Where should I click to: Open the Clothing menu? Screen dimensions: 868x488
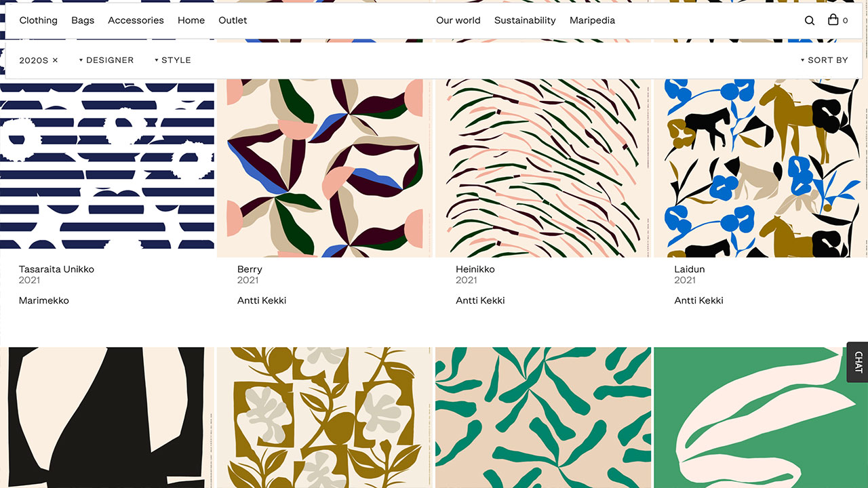pos(39,20)
